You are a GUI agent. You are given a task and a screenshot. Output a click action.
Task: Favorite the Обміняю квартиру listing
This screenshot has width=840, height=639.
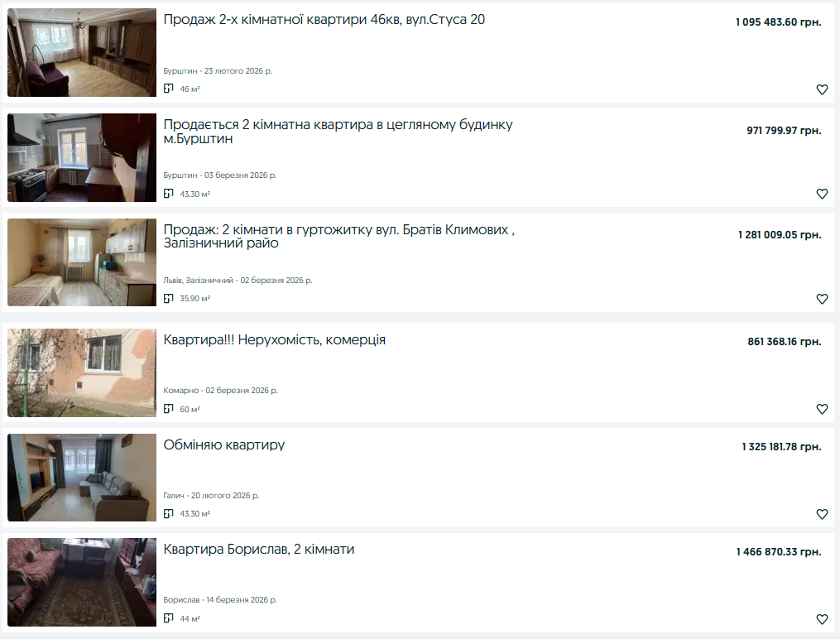click(822, 514)
